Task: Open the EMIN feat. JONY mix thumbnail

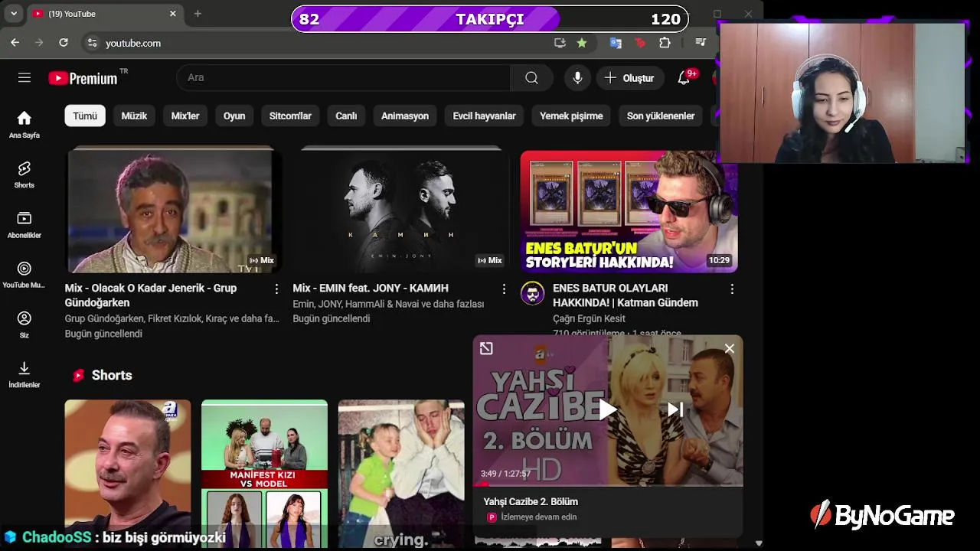Action: coord(400,211)
